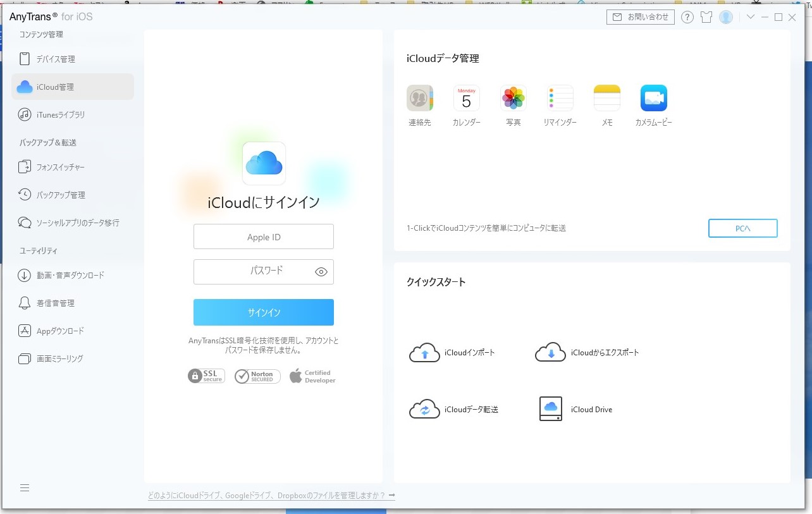The image size is (812, 514).
Task: Select iCloud管理 in sidebar
Action: coord(73,87)
